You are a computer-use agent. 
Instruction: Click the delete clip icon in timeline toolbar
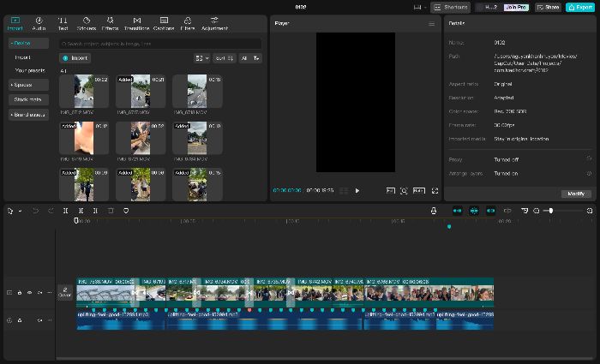pos(111,211)
